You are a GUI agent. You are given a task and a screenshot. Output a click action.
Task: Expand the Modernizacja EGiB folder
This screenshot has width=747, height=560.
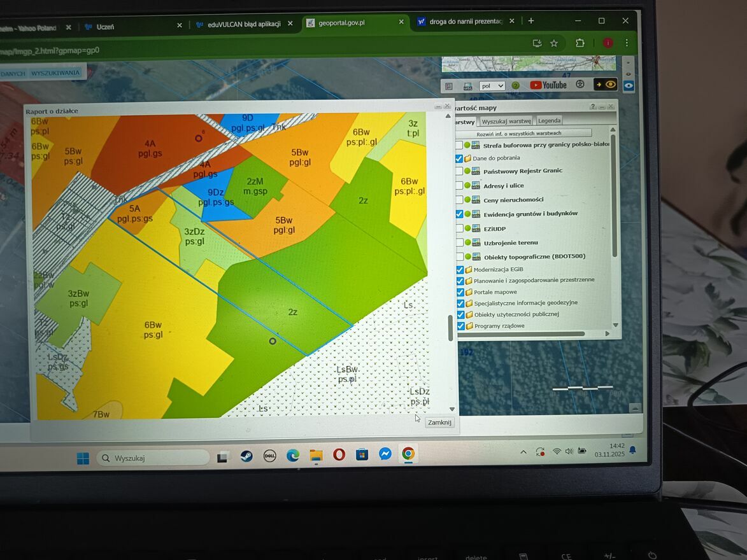pyautogui.click(x=468, y=269)
